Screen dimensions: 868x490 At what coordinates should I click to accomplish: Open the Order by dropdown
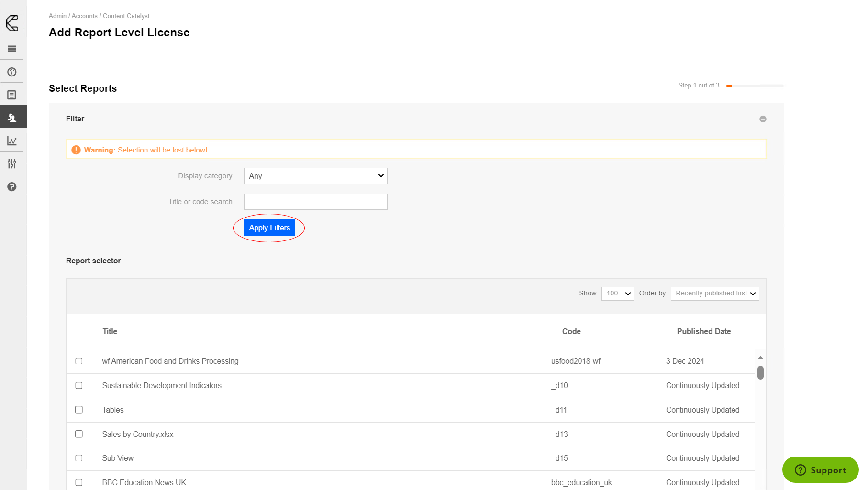tap(714, 294)
